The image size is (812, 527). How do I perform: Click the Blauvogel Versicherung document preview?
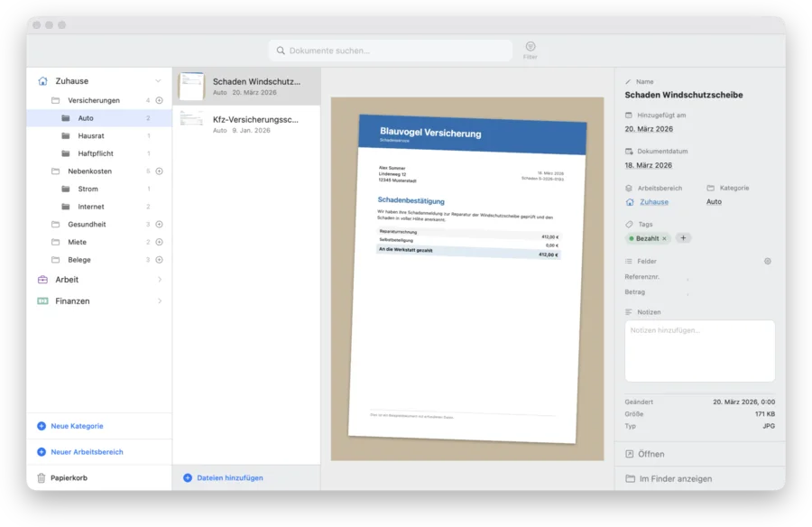click(467, 279)
